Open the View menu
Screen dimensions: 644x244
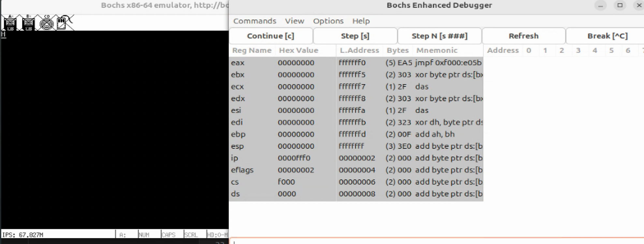[294, 21]
